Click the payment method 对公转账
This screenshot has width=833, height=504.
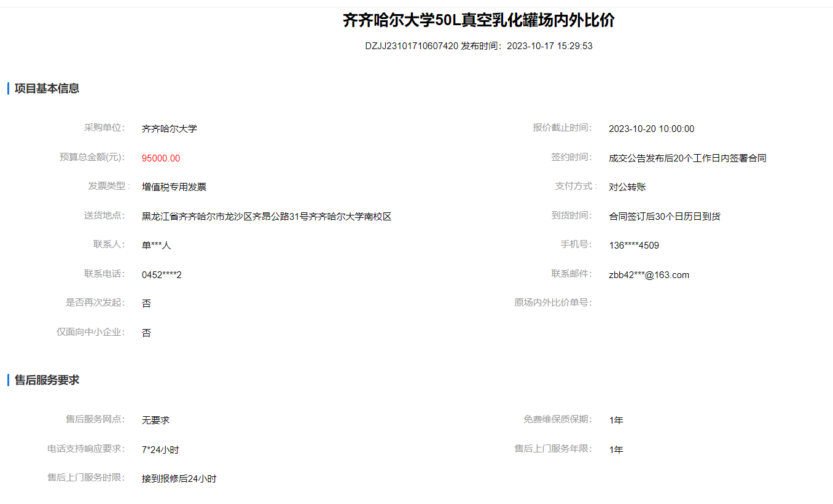627,187
